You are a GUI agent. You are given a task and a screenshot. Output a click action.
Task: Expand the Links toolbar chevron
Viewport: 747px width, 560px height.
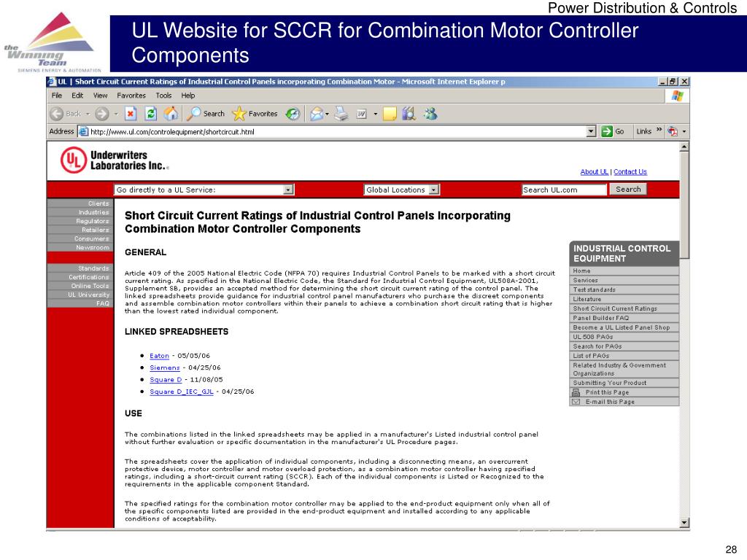[659, 130]
